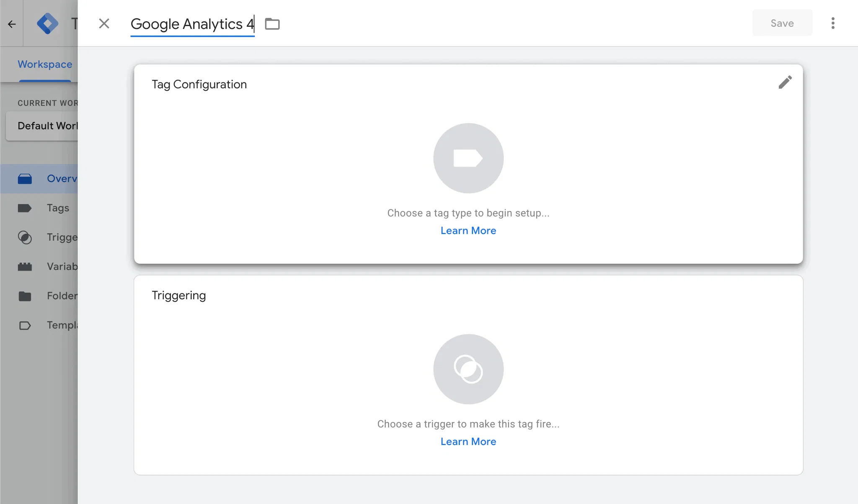Open the three-dot more options menu
The width and height of the screenshot is (858, 504).
point(832,23)
